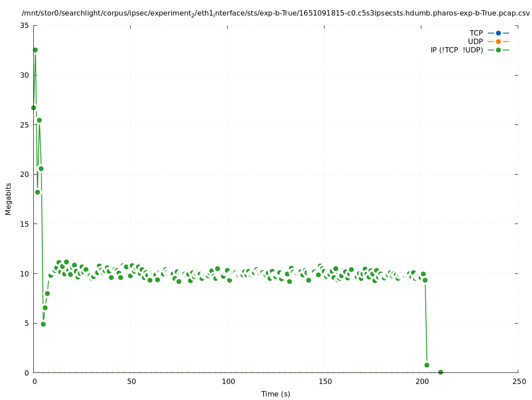Click the 250 tick on the x-axis

click(518, 381)
